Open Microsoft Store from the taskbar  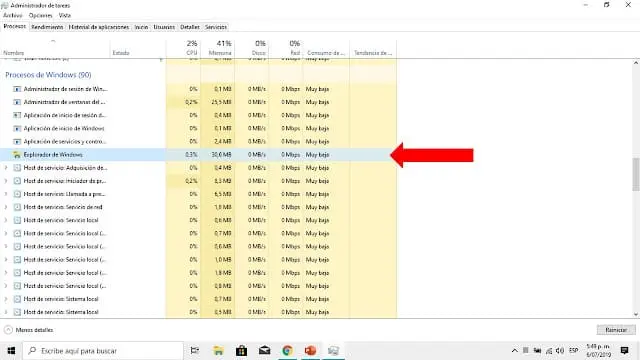point(241,351)
